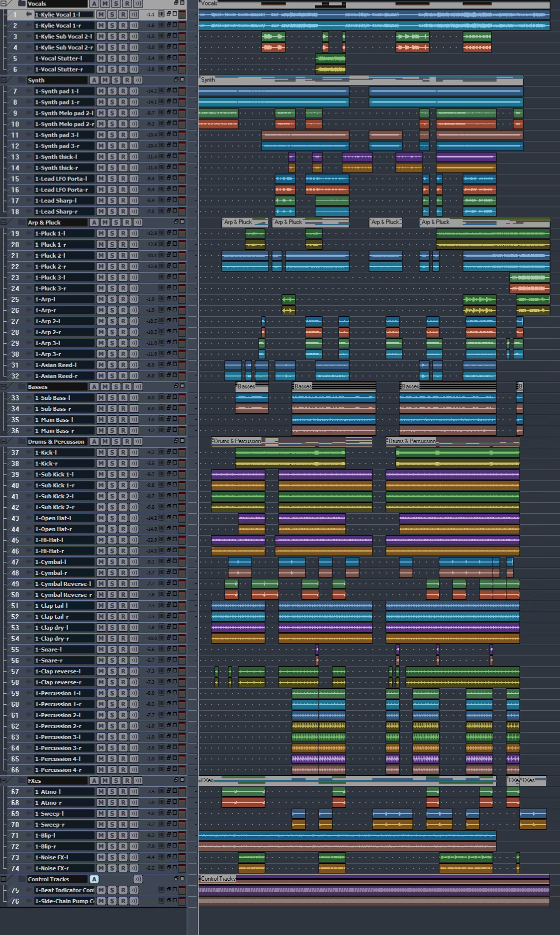Image resolution: width=560 pixels, height=935 pixels.
Task: Mute the entire Synth folder
Action: click(105, 80)
